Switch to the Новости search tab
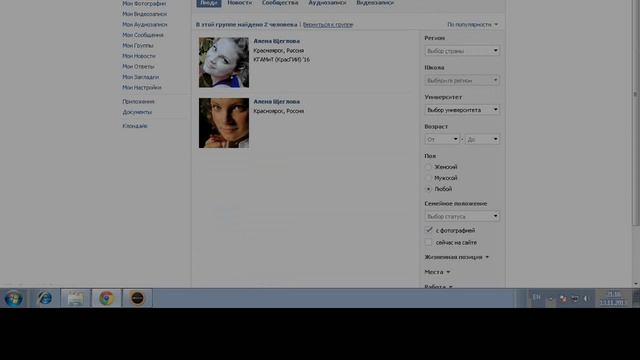The width and height of the screenshot is (640, 360). pyautogui.click(x=240, y=3)
